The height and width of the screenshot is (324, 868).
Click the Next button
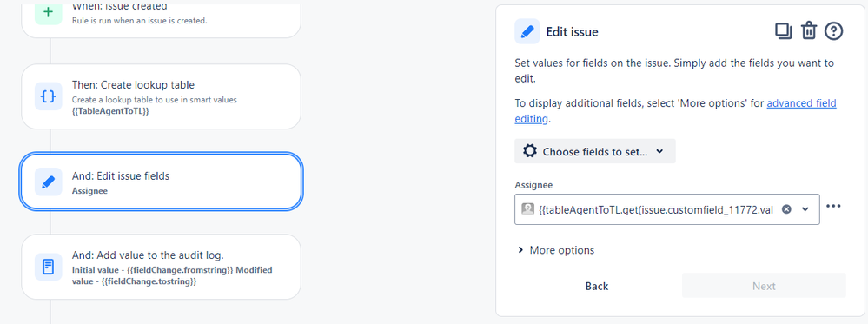coord(764,287)
